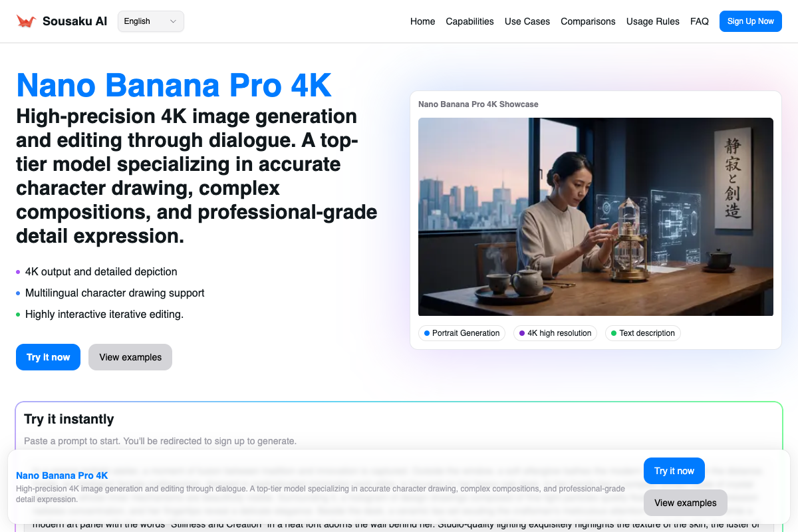This screenshot has width=798, height=532.
Task: Click View examples in the bottom banner
Action: pos(685,503)
